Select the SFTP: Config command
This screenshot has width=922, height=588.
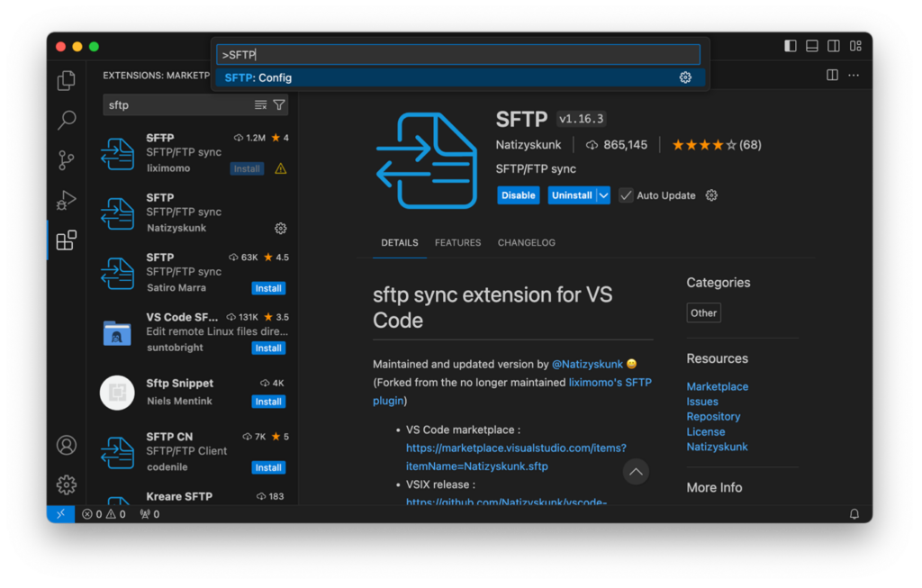click(x=460, y=77)
